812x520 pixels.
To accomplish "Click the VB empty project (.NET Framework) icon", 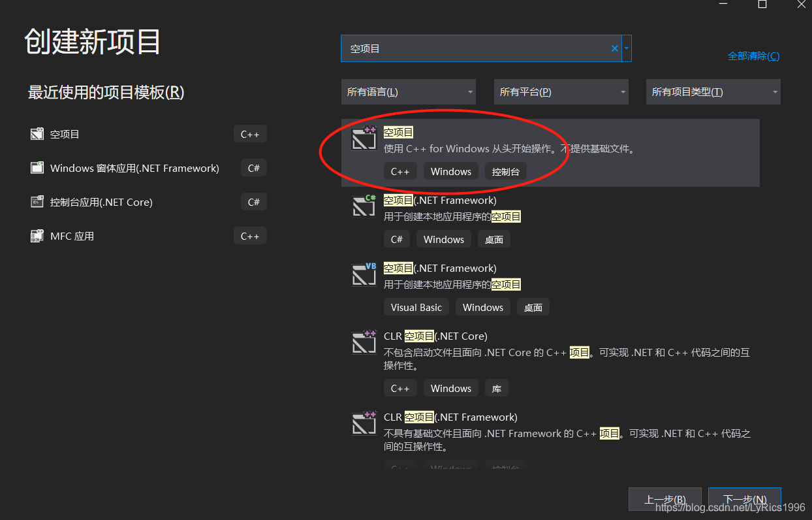I will (x=364, y=274).
